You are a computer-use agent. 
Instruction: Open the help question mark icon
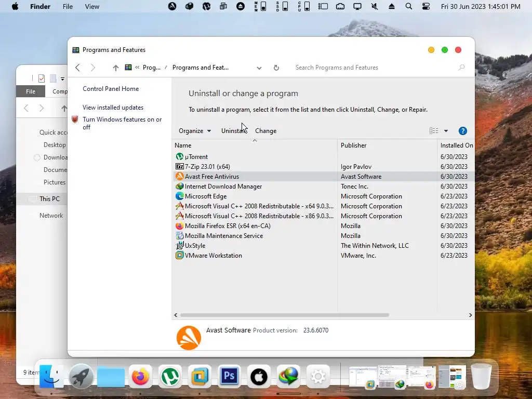coord(462,131)
